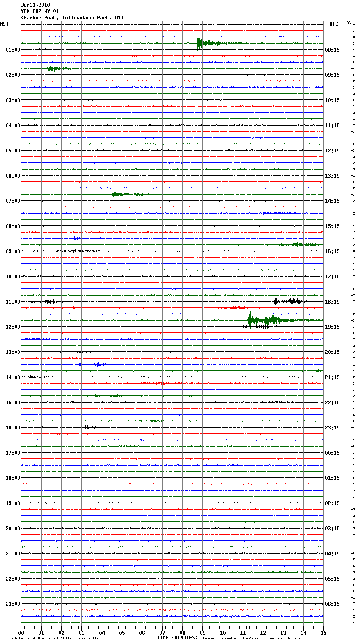Click the 00:15 UTC time label
Screen dimensions: 357x644
point(332,453)
